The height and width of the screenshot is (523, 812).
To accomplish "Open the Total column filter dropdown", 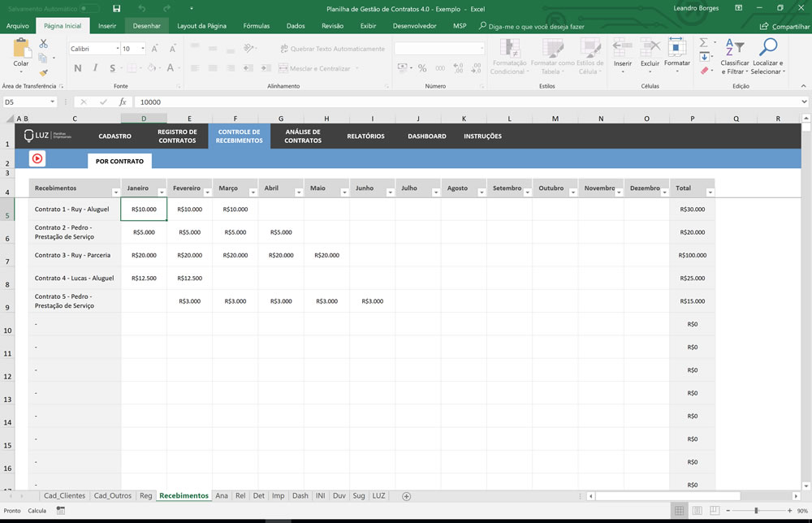I will click(x=710, y=192).
